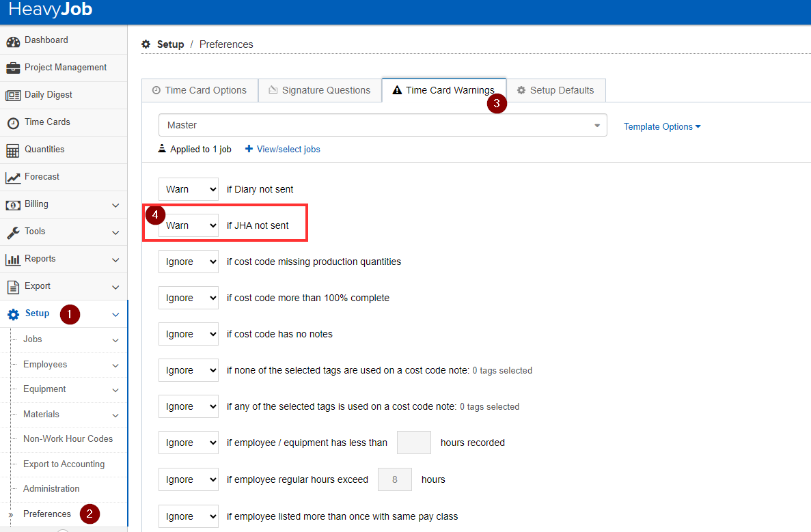This screenshot has width=811, height=532.
Task: Click the traffic cone icon by Applied to 1 job
Action: coord(162,148)
